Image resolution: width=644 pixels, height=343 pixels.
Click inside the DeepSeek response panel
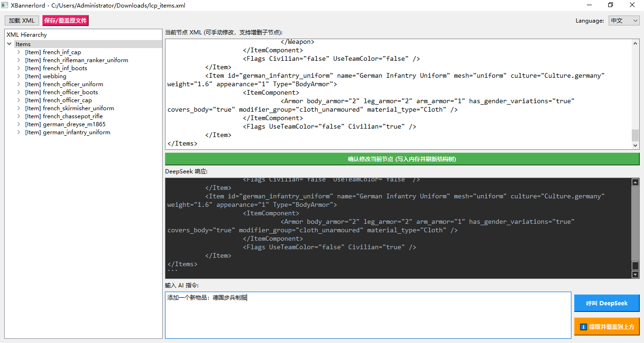(398, 228)
